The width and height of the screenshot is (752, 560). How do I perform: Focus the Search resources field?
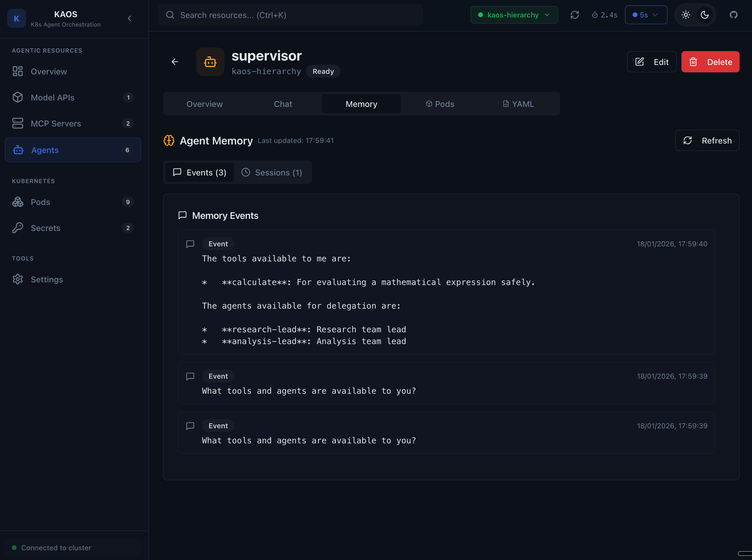pos(290,15)
